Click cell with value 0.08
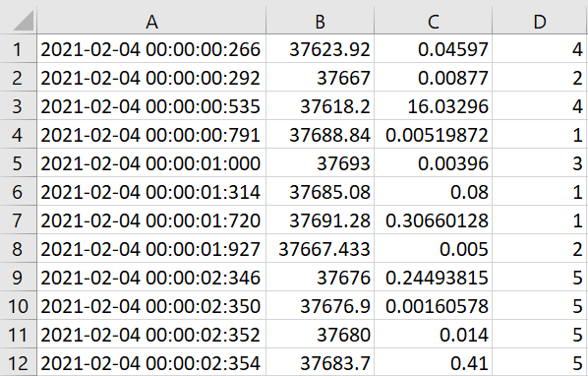The image size is (588, 376). tap(433, 191)
